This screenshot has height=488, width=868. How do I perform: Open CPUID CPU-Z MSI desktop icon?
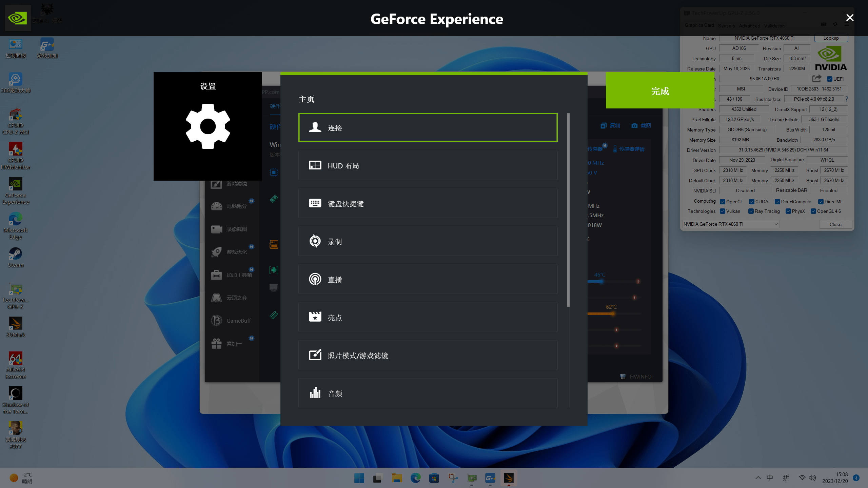tap(16, 122)
